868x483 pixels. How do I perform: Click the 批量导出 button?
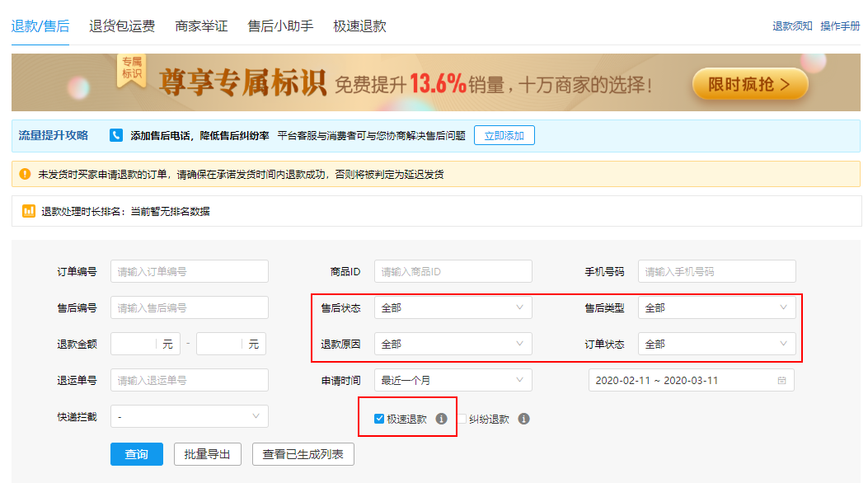[x=207, y=454]
